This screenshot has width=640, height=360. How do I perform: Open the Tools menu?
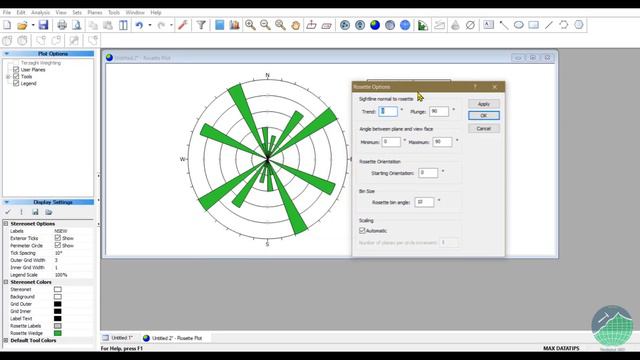pyautogui.click(x=114, y=13)
